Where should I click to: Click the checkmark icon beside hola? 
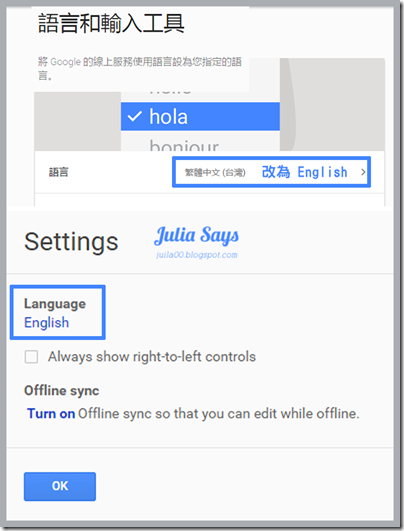pyautogui.click(x=134, y=116)
